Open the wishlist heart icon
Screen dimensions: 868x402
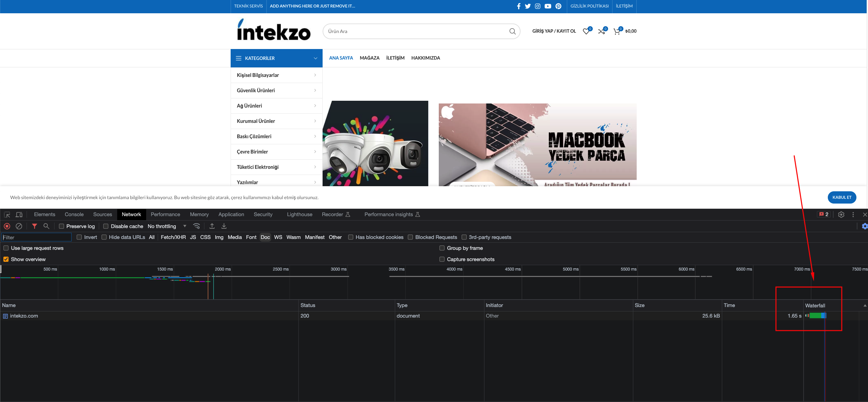click(x=586, y=31)
